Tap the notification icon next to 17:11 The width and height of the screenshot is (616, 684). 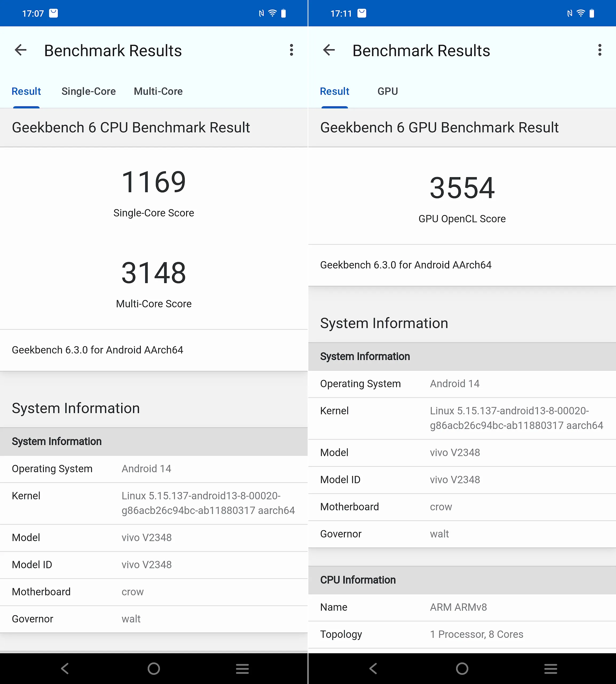(362, 13)
